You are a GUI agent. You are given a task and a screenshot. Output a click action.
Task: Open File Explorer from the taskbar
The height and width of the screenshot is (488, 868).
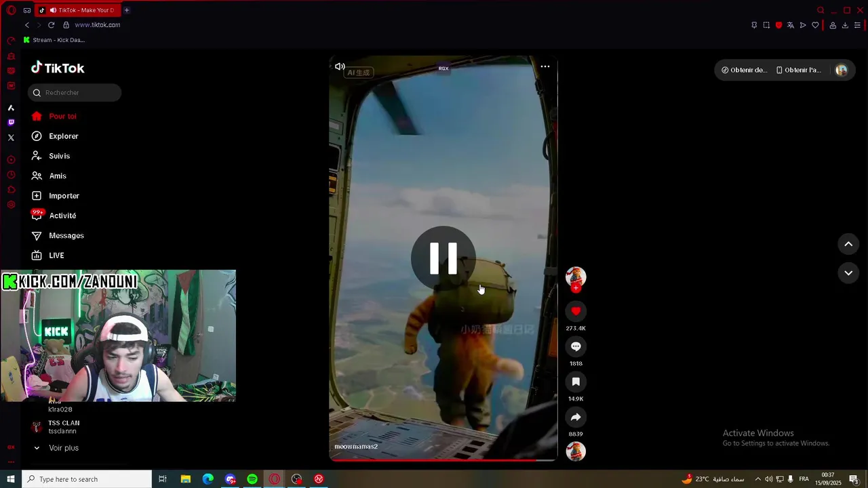[x=185, y=479]
